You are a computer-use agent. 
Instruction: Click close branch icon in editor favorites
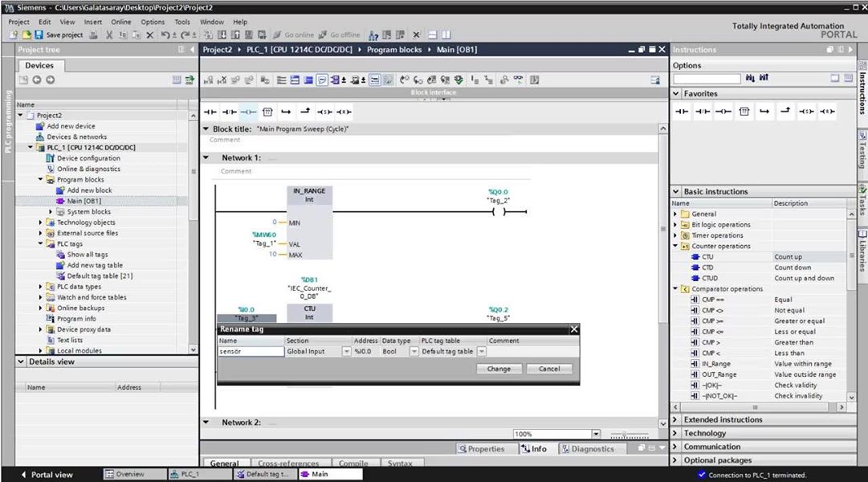(x=305, y=112)
